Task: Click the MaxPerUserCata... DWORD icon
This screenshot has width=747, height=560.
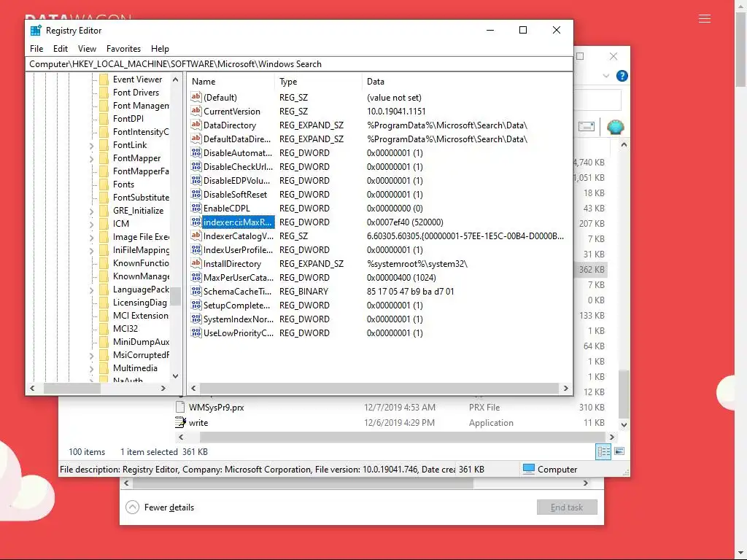Action: (196, 277)
